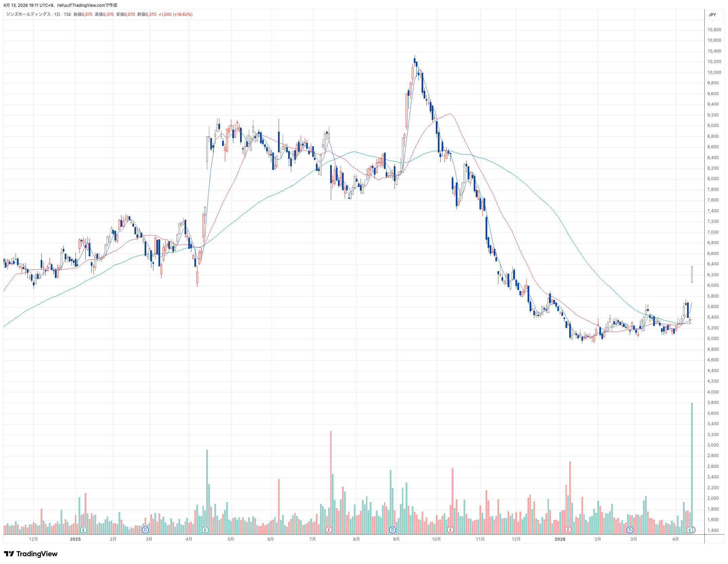Click the 10,000 price level on the scale
Screen dimensions: 728x564
point(714,72)
